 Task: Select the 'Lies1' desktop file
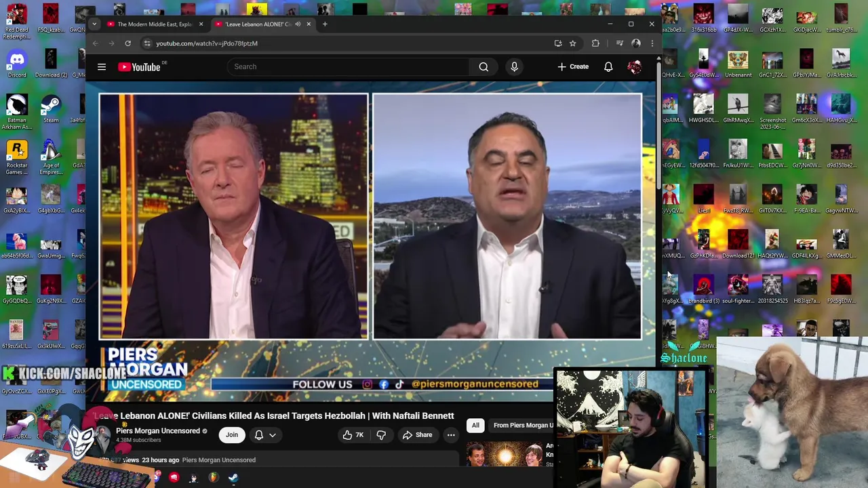[703, 199]
